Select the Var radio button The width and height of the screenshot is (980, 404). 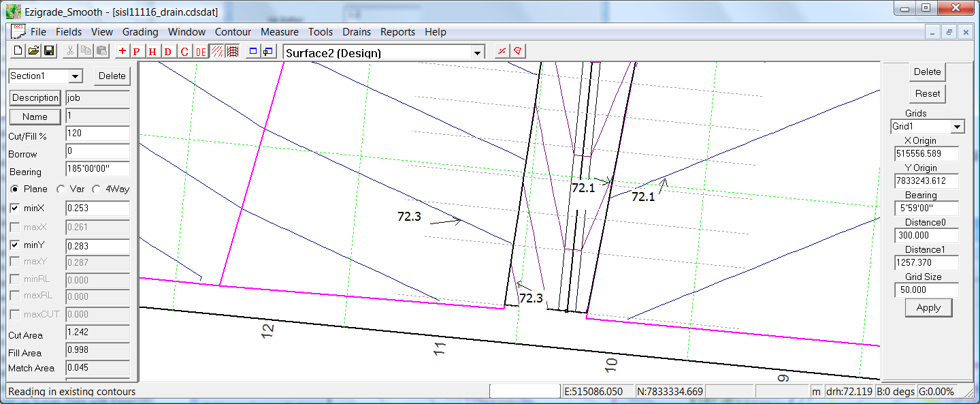pos(61,189)
